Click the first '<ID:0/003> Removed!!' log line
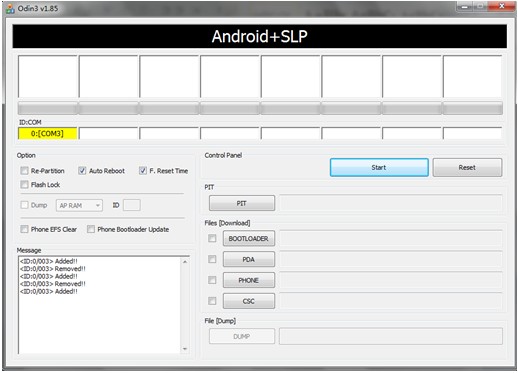Screen dimensions: 518x373 (x=53, y=269)
